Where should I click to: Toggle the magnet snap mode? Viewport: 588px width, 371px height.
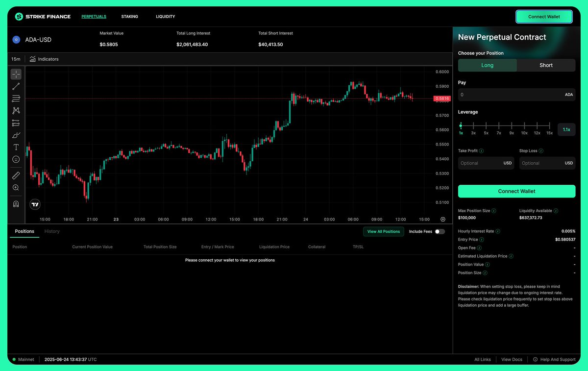click(x=16, y=204)
